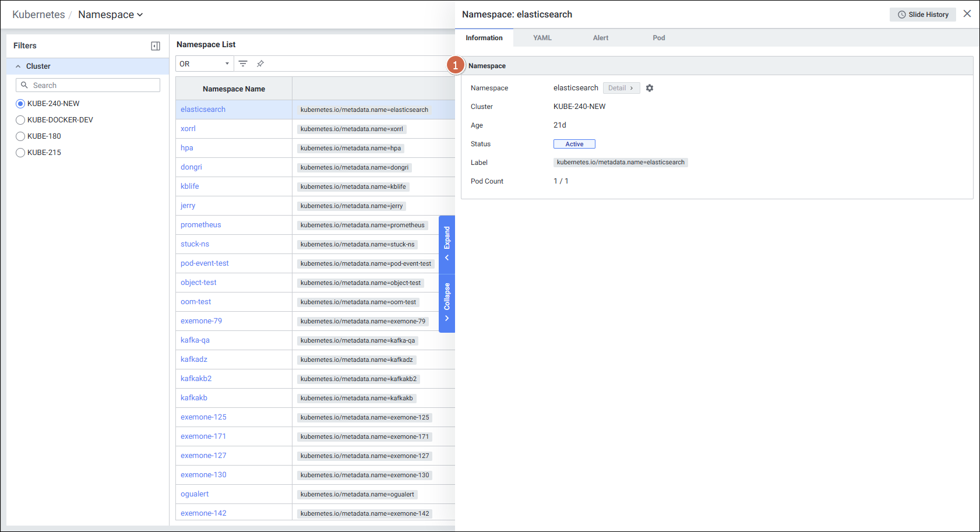The image size is (980, 532).
Task: Open Slide History
Action: [x=922, y=15]
